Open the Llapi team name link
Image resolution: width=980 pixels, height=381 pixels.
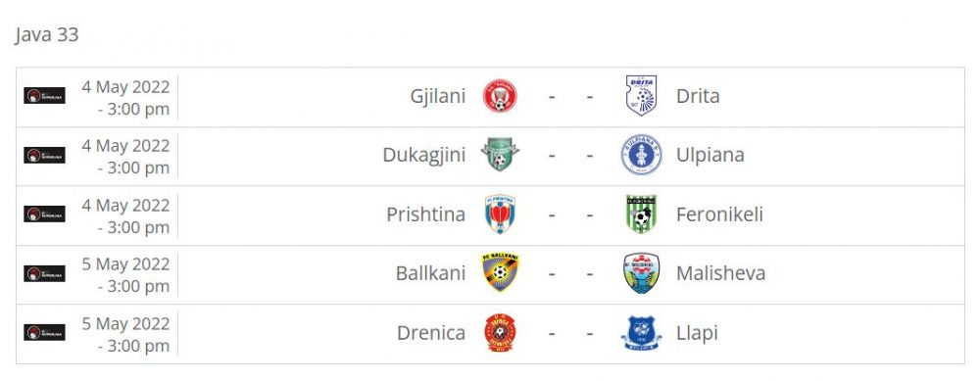pos(697,333)
